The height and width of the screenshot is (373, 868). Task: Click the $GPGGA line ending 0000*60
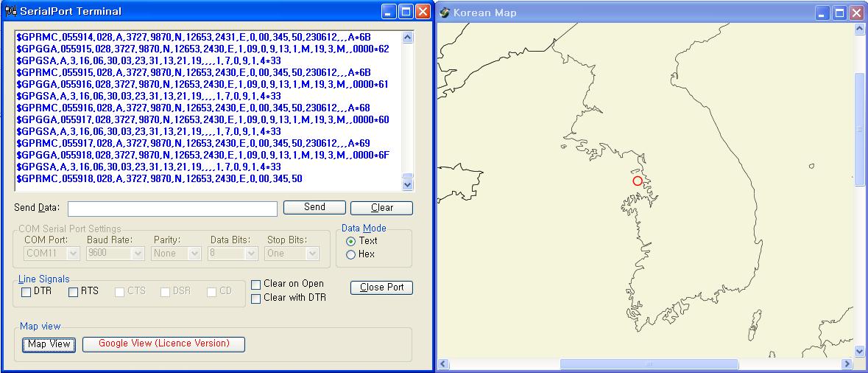[x=202, y=119]
